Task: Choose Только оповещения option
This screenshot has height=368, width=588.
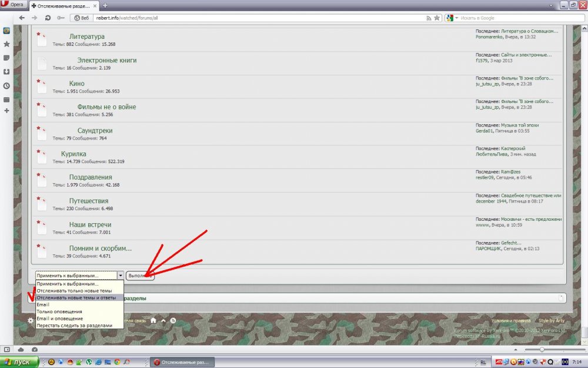Action: click(79, 311)
